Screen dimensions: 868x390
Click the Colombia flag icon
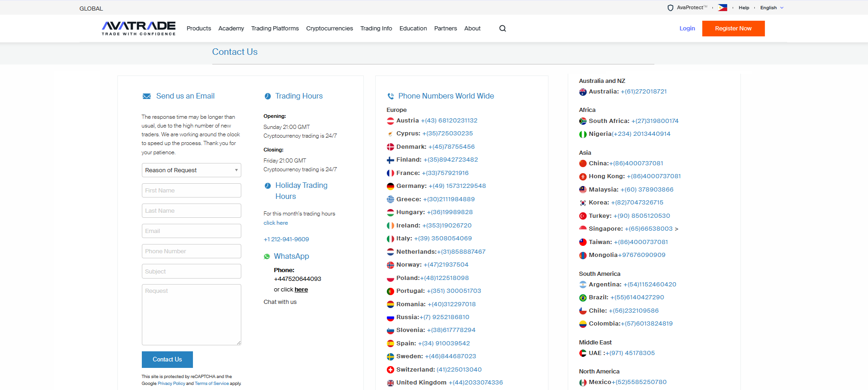583,324
